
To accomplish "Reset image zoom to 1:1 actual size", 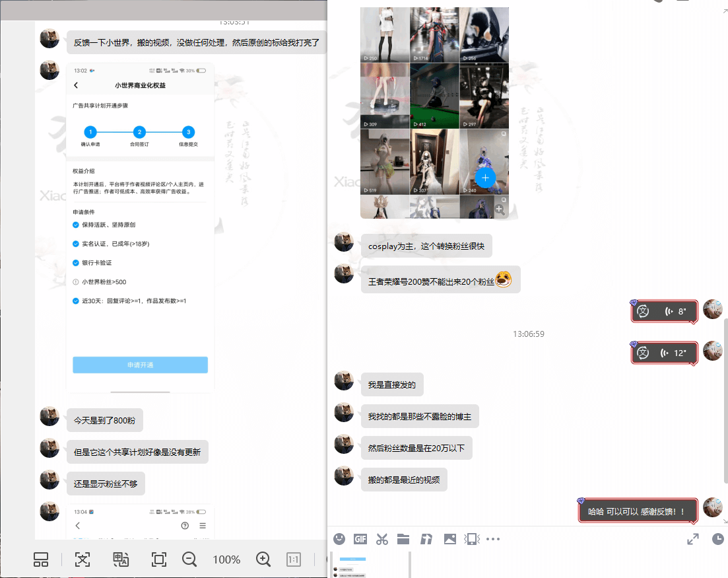I will (293, 560).
